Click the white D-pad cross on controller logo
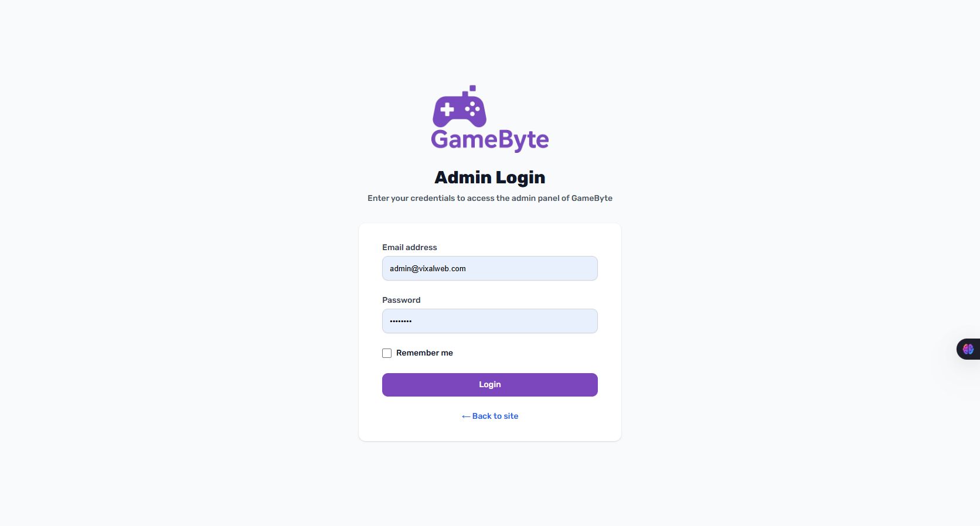The width and height of the screenshot is (980, 526). tap(447, 110)
